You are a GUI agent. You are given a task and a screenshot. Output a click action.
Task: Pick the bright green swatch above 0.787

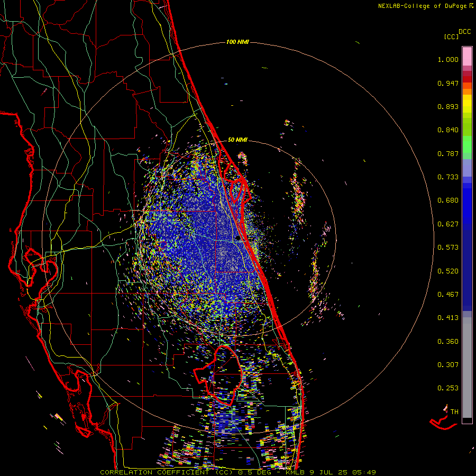(x=467, y=144)
